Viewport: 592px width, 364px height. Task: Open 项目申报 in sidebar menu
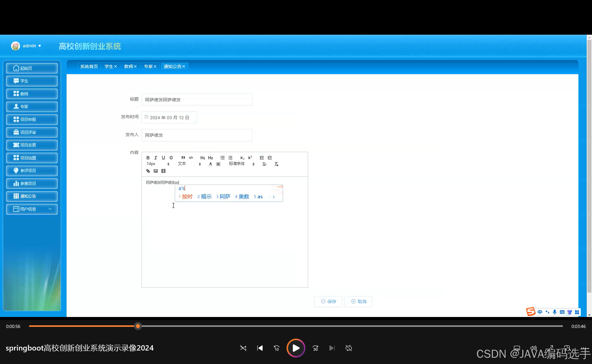32,119
